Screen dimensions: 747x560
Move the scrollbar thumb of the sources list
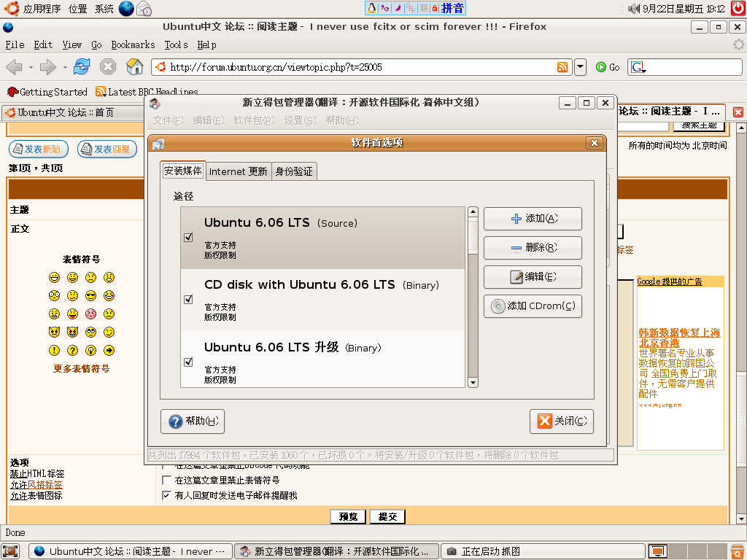click(473, 235)
